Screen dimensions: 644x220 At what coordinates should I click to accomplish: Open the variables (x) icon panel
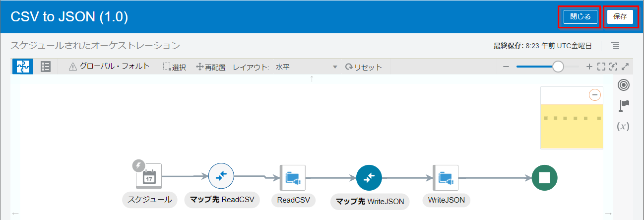pos(623,126)
